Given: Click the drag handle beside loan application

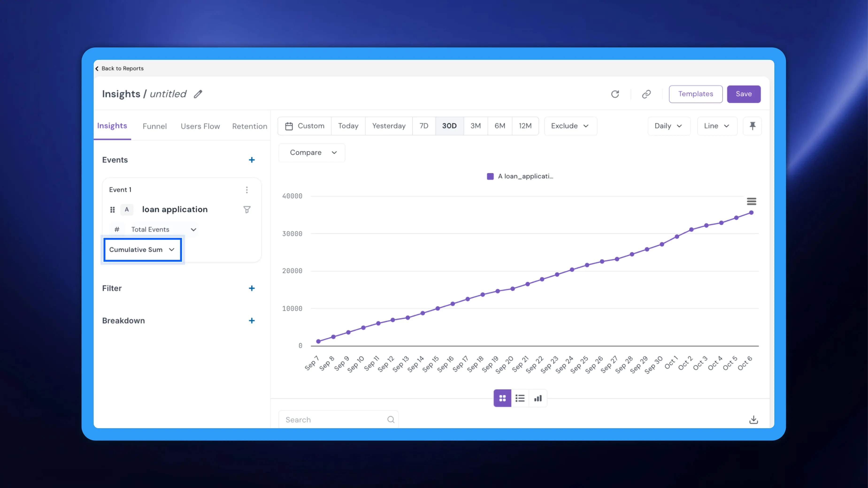Looking at the screenshot, I should [x=112, y=210].
